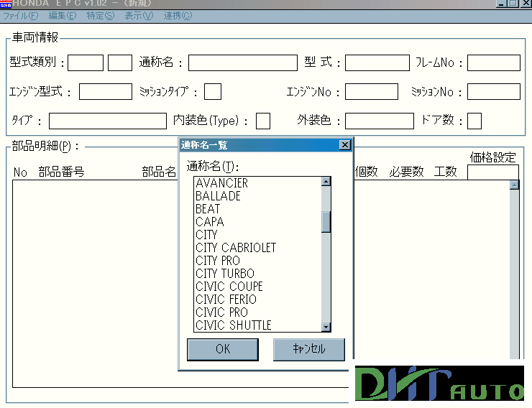Click the Honda EPC title bar icon

point(6,4)
